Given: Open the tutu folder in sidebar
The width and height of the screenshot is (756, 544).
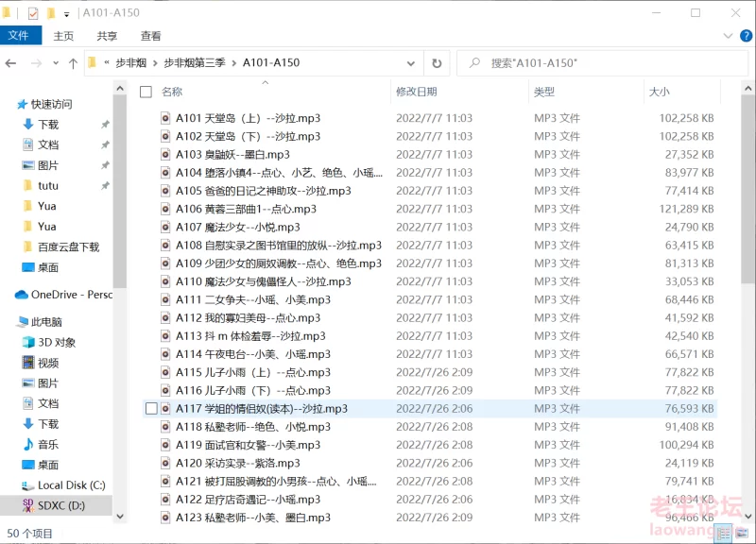Looking at the screenshot, I should [x=48, y=185].
